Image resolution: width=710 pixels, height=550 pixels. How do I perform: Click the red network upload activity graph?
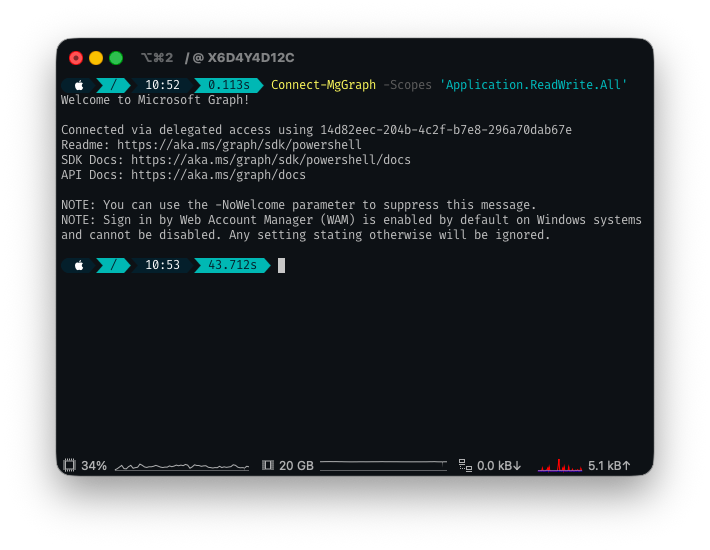pyautogui.click(x=559, y=465)
